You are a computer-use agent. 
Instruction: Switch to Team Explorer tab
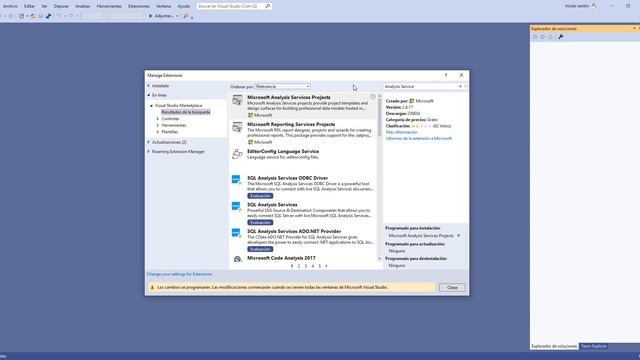tap(593, 346)
